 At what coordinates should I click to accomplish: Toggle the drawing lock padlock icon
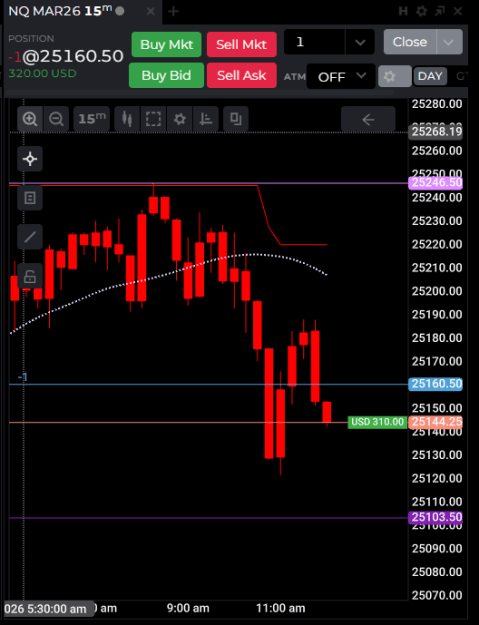30,276
